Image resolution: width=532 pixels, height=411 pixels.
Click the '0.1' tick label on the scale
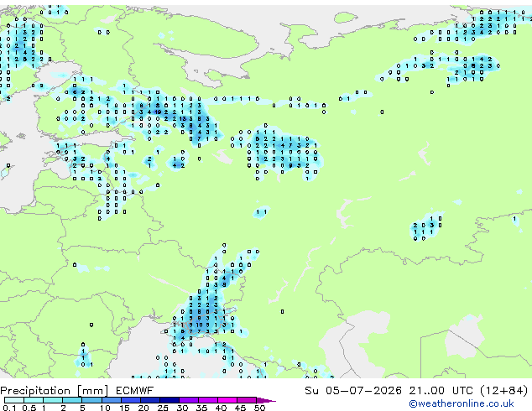[10, 408]
